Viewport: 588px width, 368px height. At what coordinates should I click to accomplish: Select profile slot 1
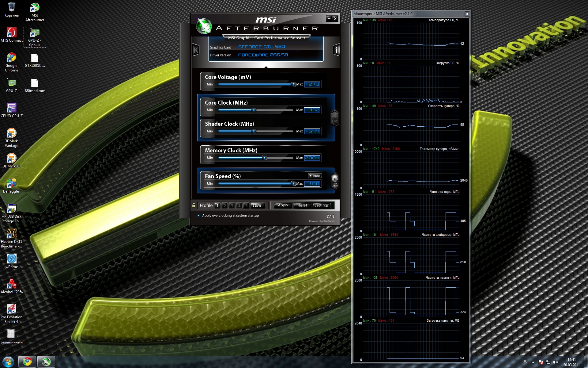coord(217,205)
